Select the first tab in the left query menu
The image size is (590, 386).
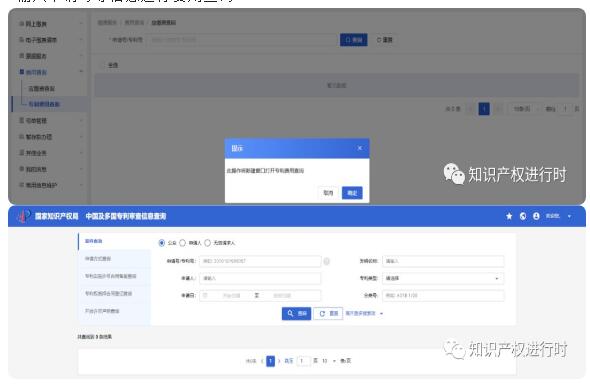click(114, 241)
